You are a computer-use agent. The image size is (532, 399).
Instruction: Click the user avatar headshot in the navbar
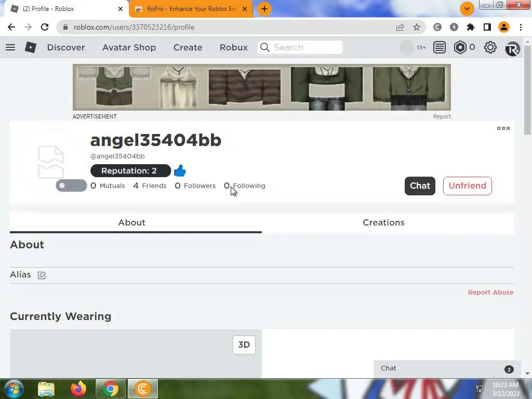[406, 47]
